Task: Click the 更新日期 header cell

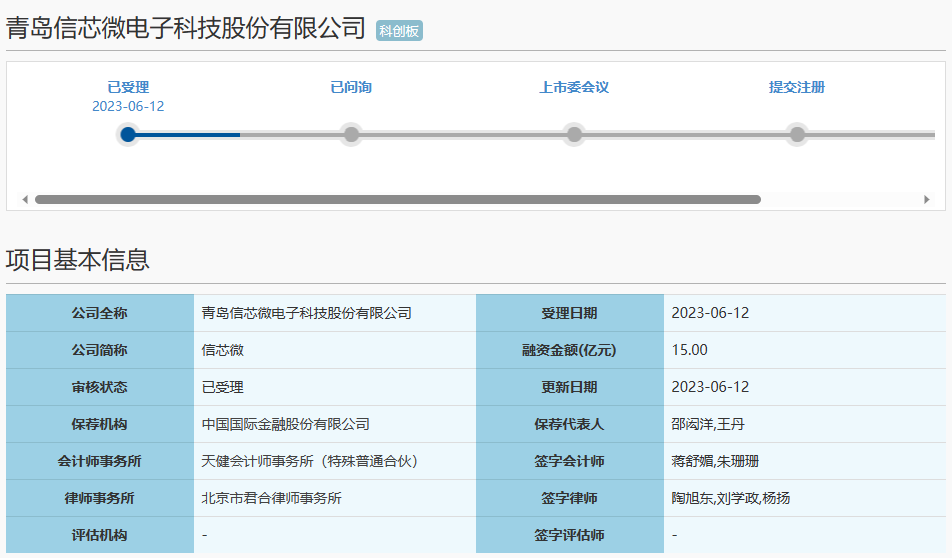Action: (570, 387)
